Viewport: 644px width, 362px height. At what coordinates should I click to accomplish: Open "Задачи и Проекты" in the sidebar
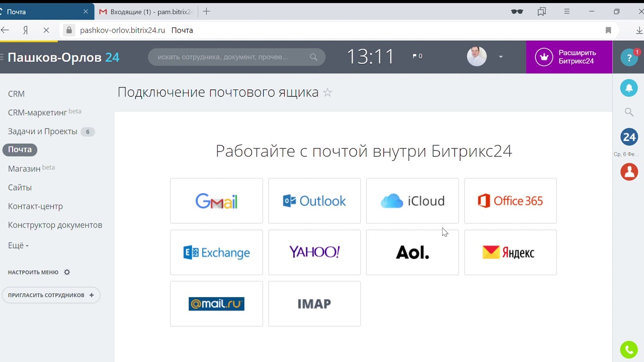point(43,131)
